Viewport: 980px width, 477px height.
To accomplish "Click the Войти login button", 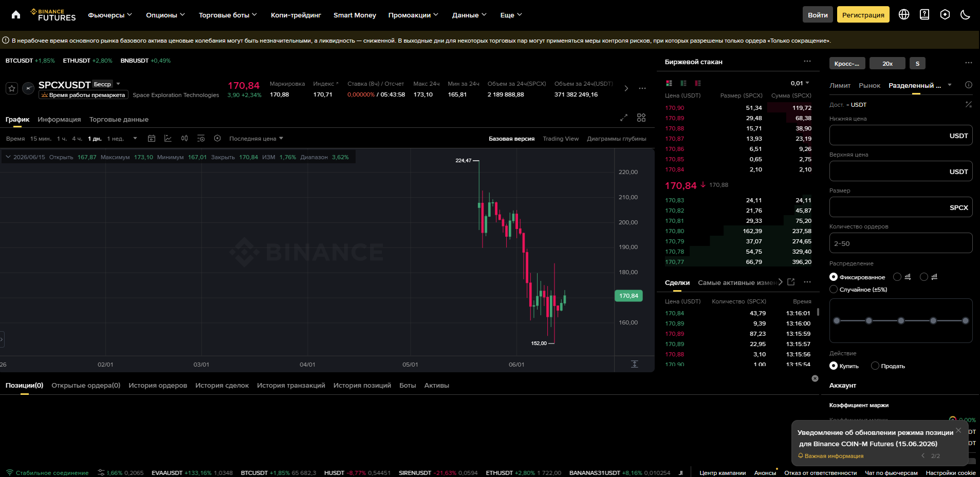I will 818,14.
